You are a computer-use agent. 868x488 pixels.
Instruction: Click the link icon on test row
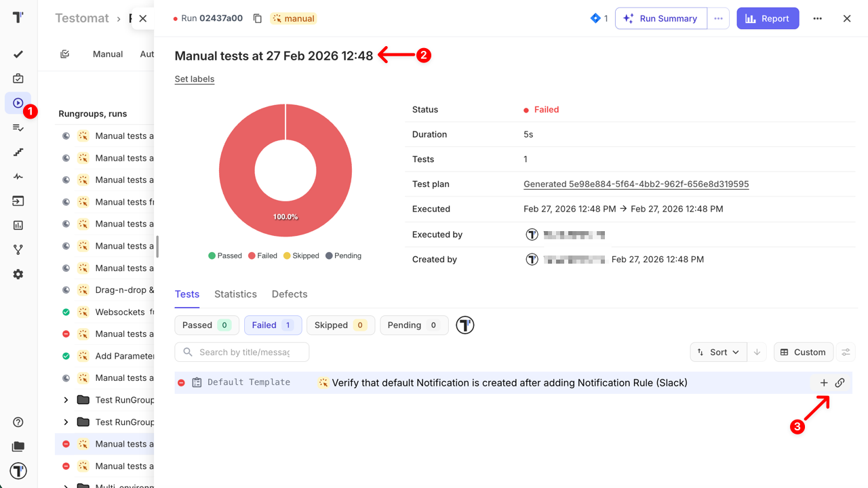pyautogui.click(x=840, y=383)
